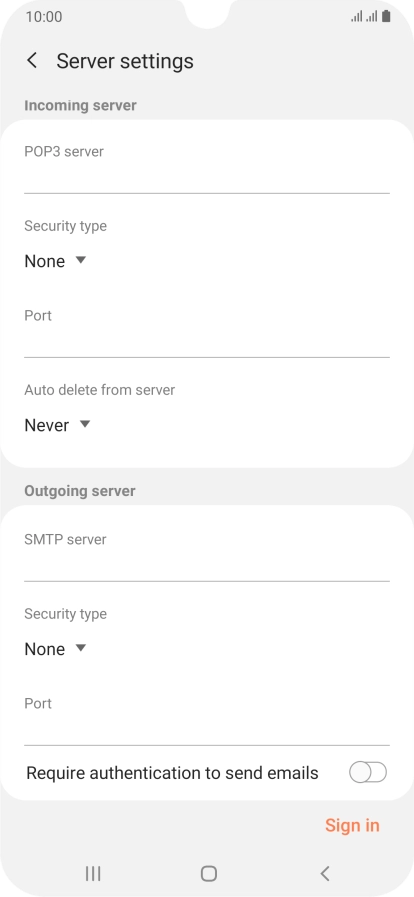Screen dimensions: 414x897
Task: Tap the home navigation button
Action: (x=209, y=873)
